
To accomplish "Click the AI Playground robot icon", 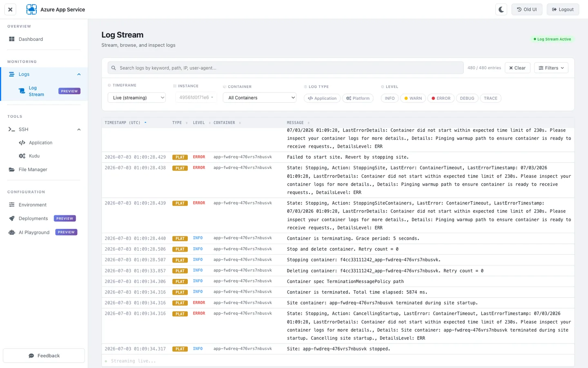I will point(12,233).
